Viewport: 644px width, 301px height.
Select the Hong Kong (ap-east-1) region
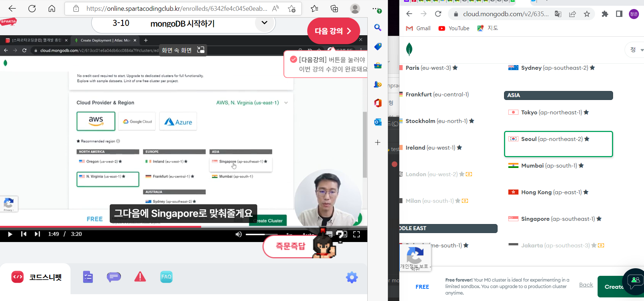558,192
